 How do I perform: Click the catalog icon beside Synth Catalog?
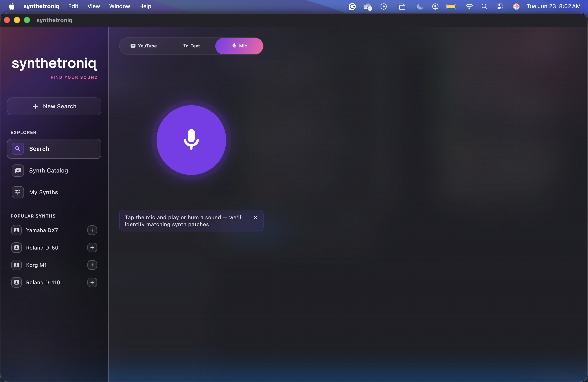point(18,171)
